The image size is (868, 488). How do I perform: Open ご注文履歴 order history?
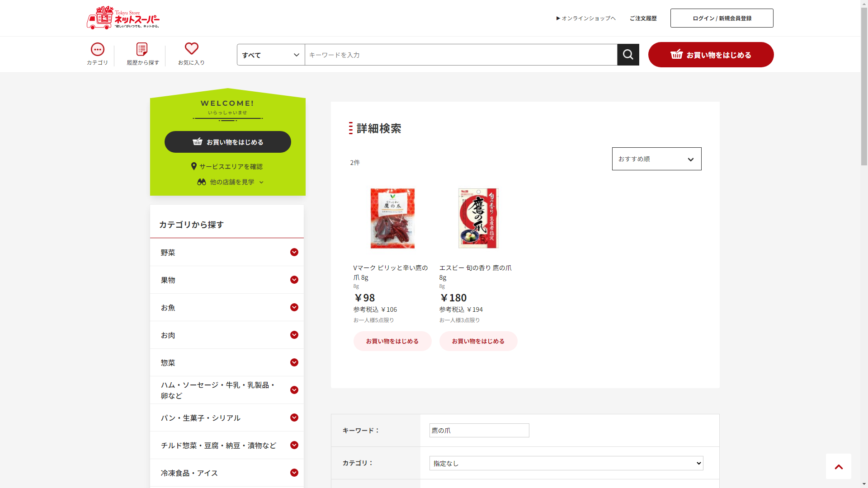pyautogui.click(x=643, y=18)
